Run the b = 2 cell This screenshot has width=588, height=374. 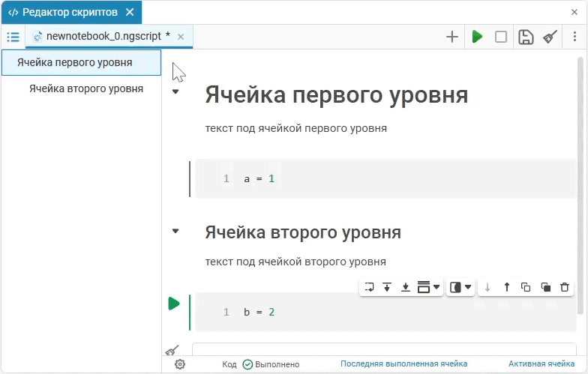(174, 304)
